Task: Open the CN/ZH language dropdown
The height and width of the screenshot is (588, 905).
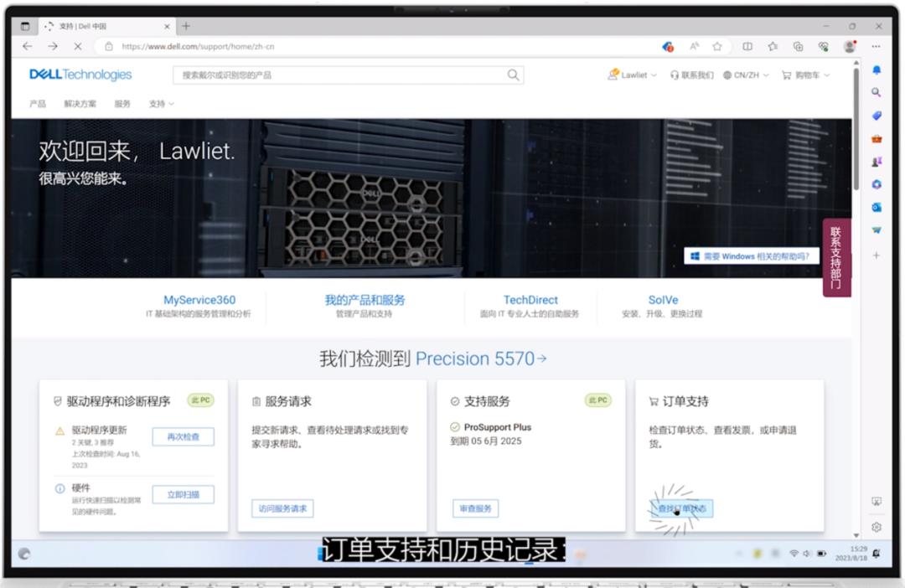Action: [x=744, y=75]
